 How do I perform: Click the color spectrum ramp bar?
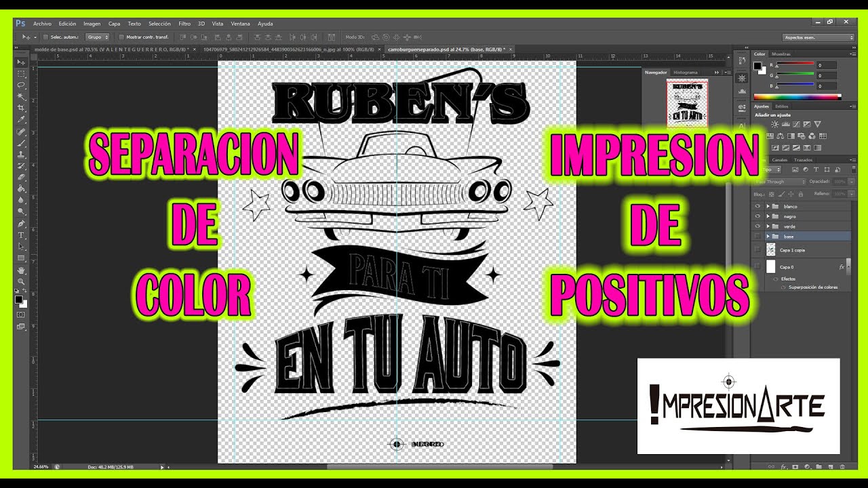click(x=797, y=96)
